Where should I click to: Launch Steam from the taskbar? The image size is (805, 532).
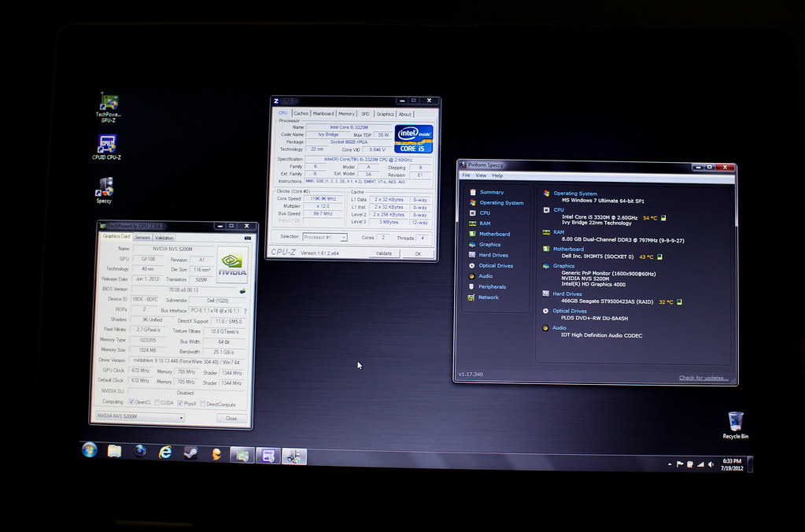click(190, 453)
